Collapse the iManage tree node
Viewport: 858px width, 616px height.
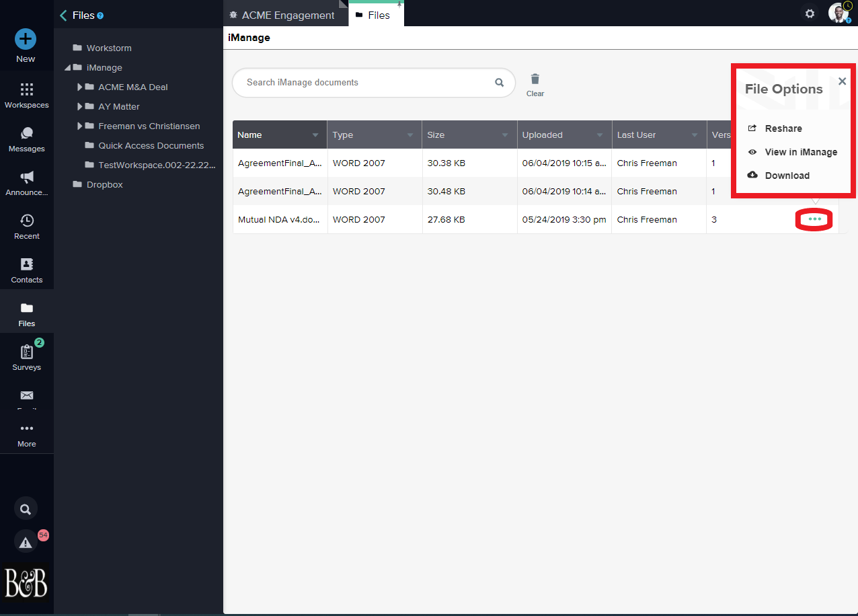pyautogui.click(x=68, y=68)
